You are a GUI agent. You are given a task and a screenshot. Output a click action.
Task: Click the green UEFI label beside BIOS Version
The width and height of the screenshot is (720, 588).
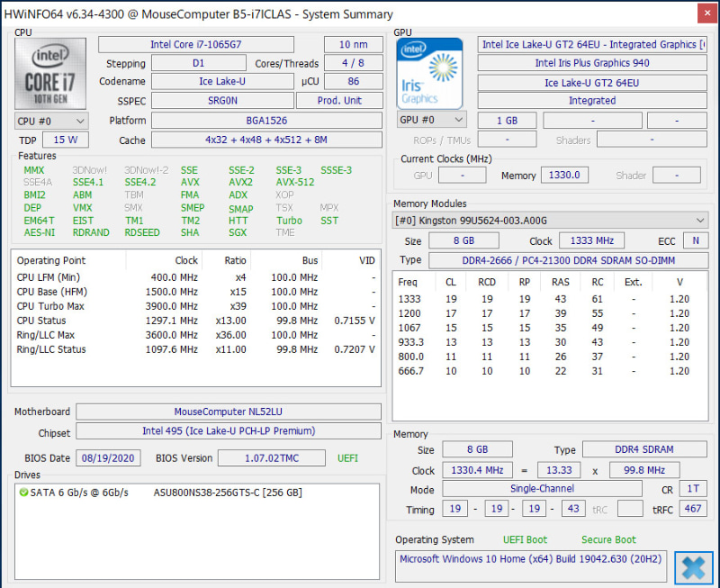pyautogui.click(x=347, y=457)
